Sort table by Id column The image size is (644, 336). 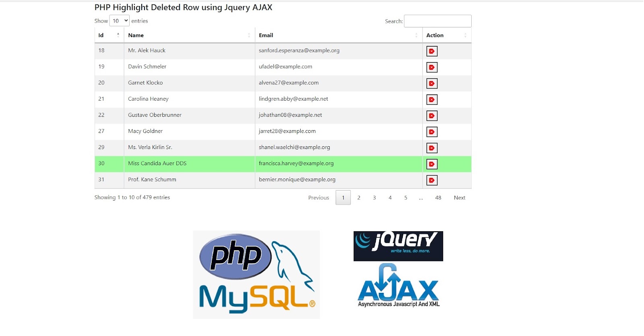tap(109, 35)
